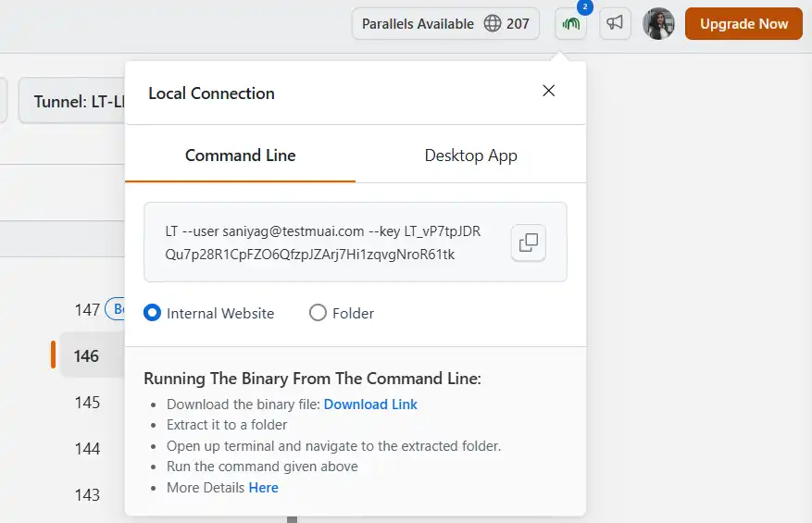Image resolution: width=812 pixels, height=523 pixels.
Task: Open the announcements megaphone icon
Action: click(x=615, y=24)
